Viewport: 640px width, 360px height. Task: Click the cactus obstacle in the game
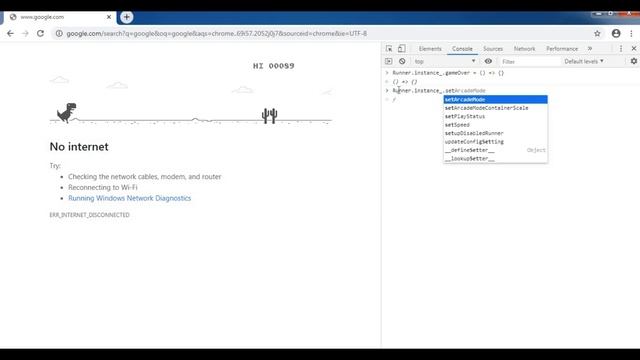[269, 116]
